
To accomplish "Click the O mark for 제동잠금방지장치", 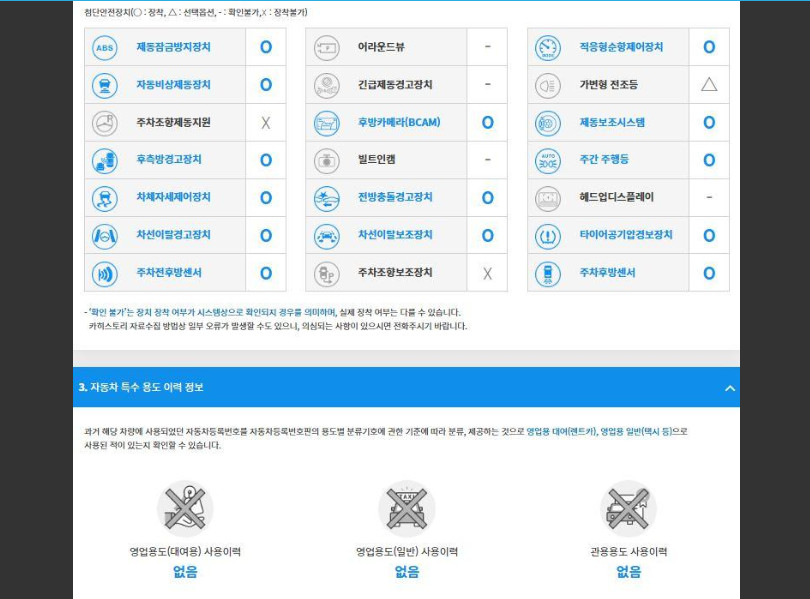I will pos(266,48).
